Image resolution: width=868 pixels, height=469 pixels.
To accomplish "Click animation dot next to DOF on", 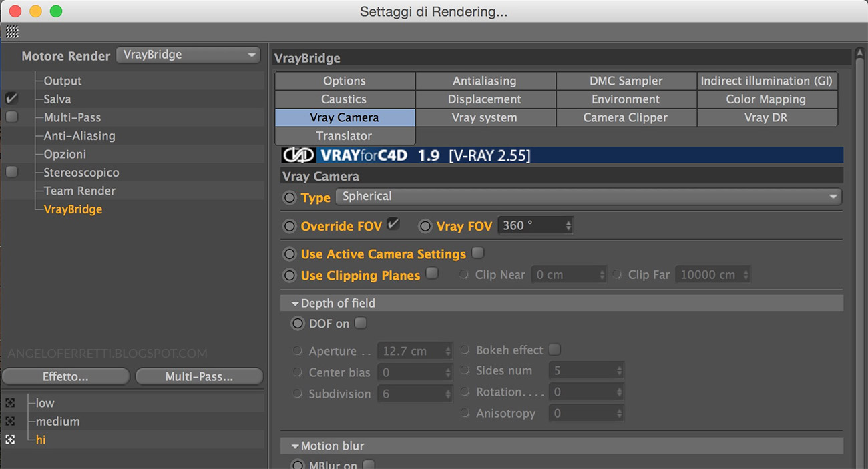I will (x=297, y=324).
